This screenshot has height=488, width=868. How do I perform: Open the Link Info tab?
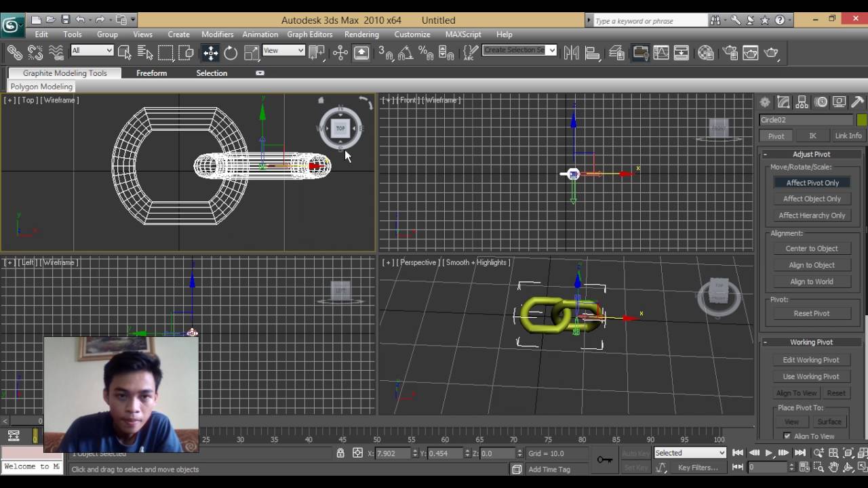[x=848, y=136]
